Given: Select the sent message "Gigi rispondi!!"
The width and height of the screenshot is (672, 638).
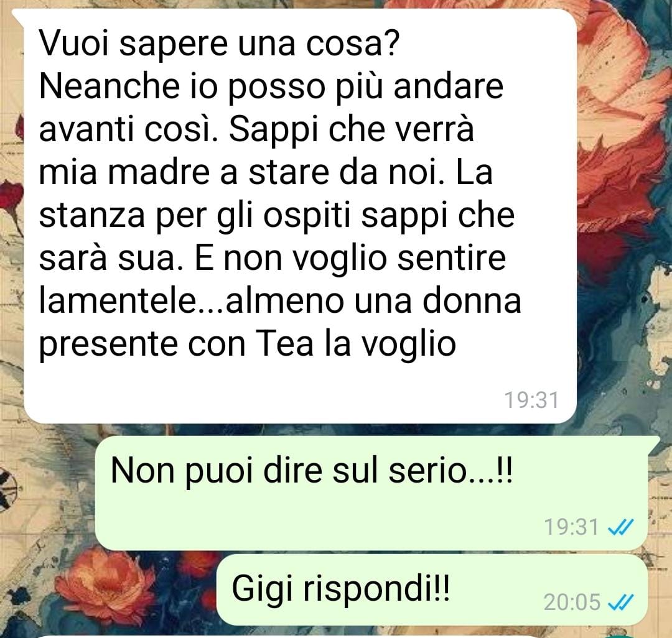Looking at the screenshot, I should coord(432,590).
